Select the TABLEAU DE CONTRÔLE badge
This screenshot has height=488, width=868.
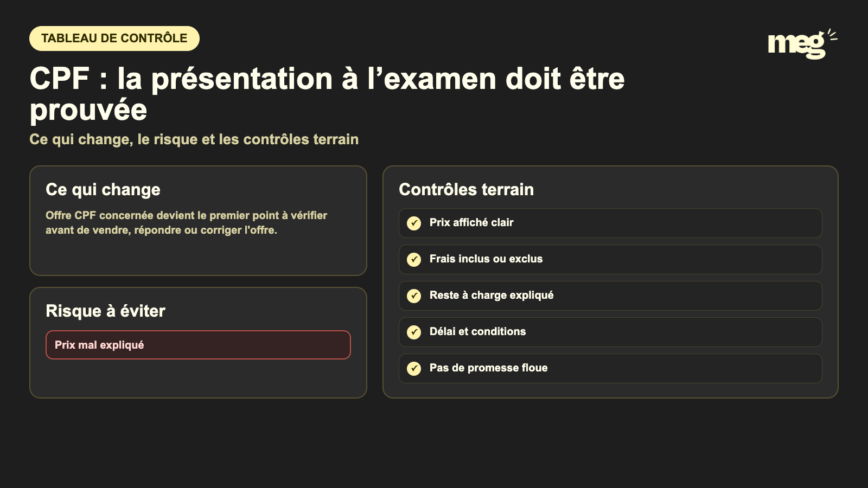(114, 38)
